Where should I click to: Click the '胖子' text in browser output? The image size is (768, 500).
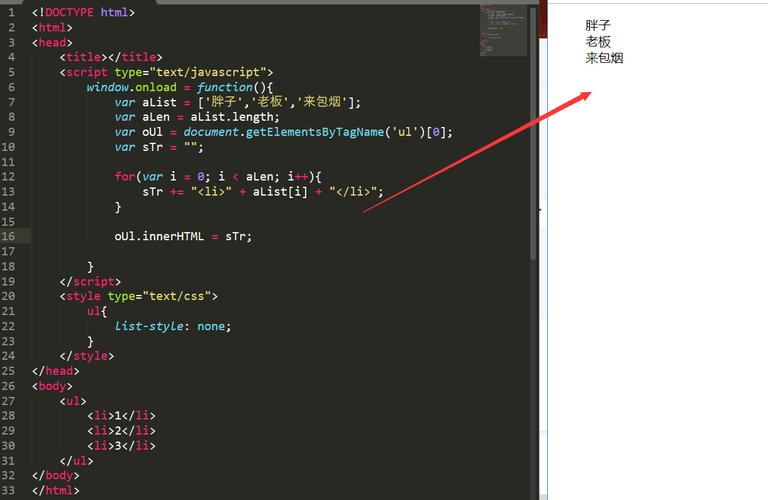tap(598, 25)
